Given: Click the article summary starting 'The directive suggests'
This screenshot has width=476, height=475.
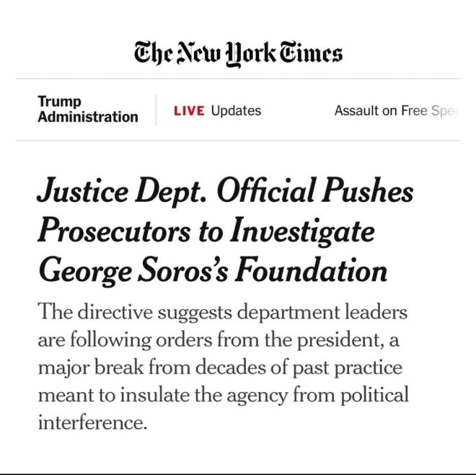Looking at the screenshot, I should click(223, 367).
